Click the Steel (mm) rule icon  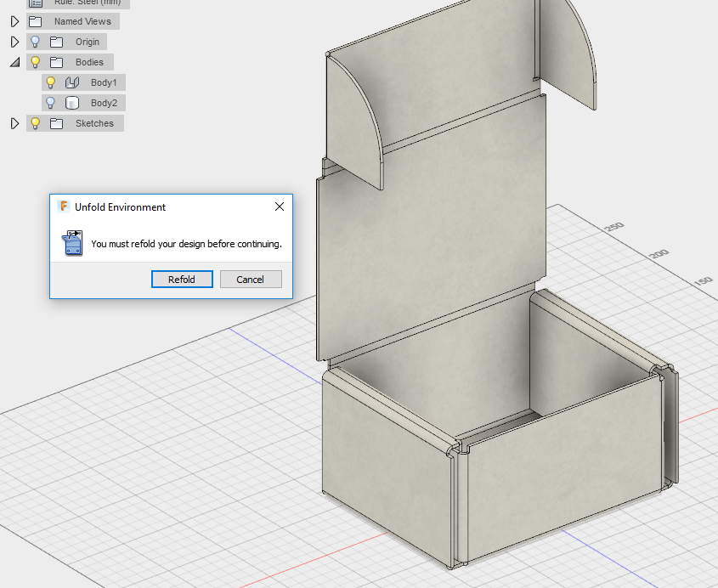pos(35,3)
